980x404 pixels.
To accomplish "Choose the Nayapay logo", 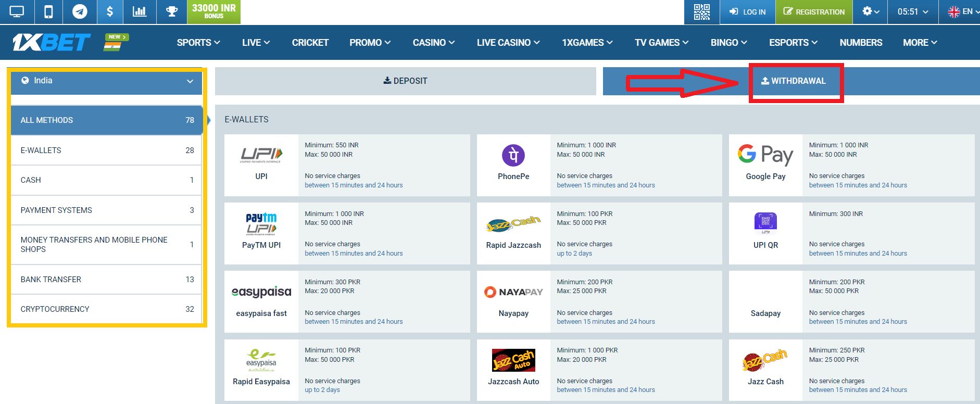I will pyautogui.click(x=513, y=292).
